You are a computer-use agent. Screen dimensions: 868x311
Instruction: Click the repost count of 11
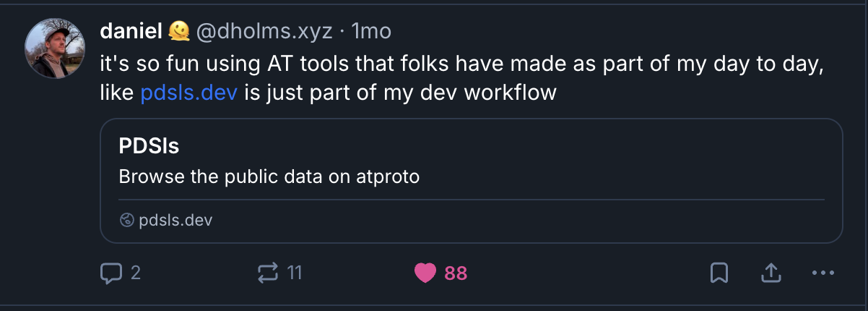[x=295, y=273]
